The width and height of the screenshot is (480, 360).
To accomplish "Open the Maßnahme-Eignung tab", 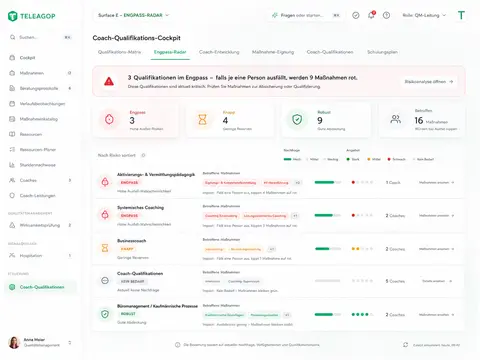I will (x=273, y=52).
